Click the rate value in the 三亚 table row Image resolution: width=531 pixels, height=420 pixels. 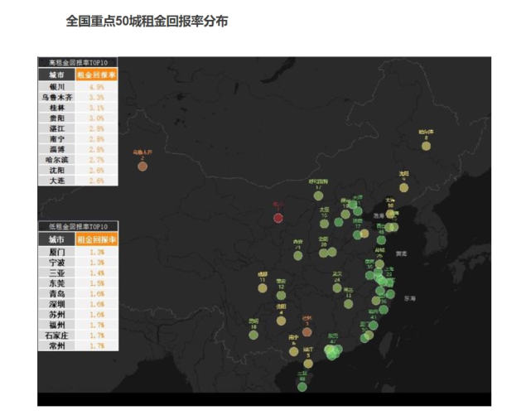97,273
